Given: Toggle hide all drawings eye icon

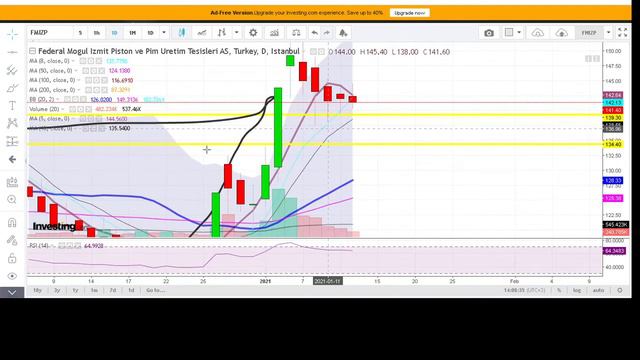Looking at the screenshot, I should (12, 276).
